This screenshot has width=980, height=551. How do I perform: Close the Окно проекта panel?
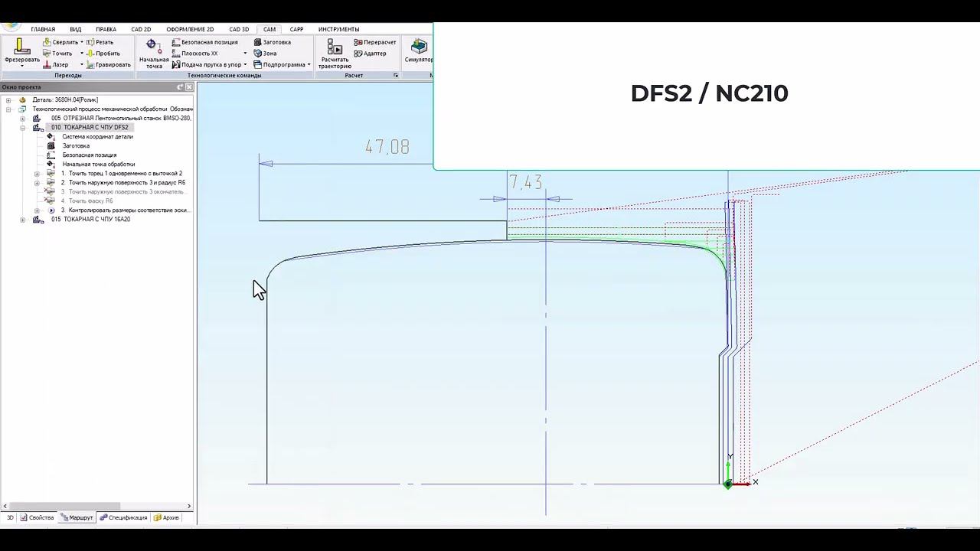pos(189,87)
